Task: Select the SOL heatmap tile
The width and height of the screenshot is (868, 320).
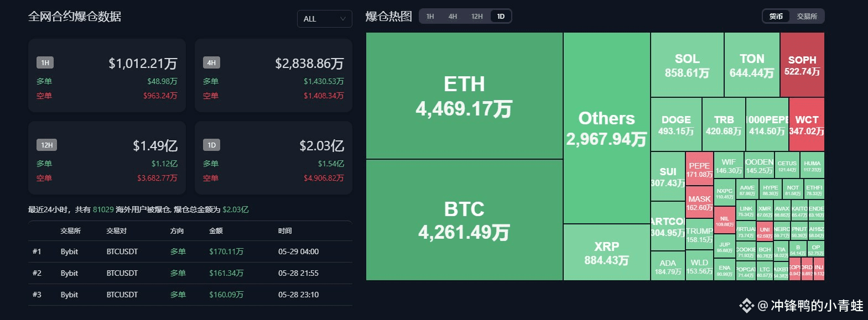Action: 687,65
